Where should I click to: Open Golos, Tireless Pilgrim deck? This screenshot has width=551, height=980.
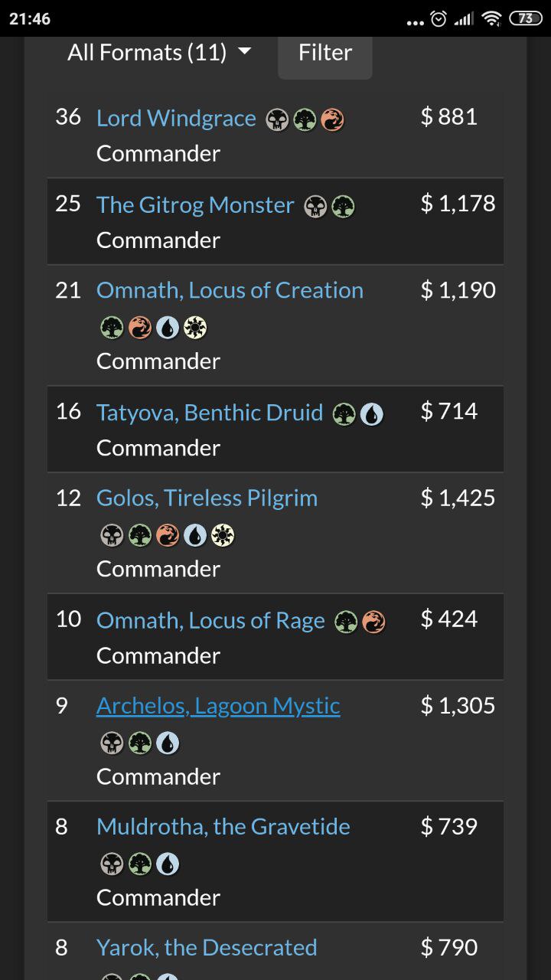[207, 498]
